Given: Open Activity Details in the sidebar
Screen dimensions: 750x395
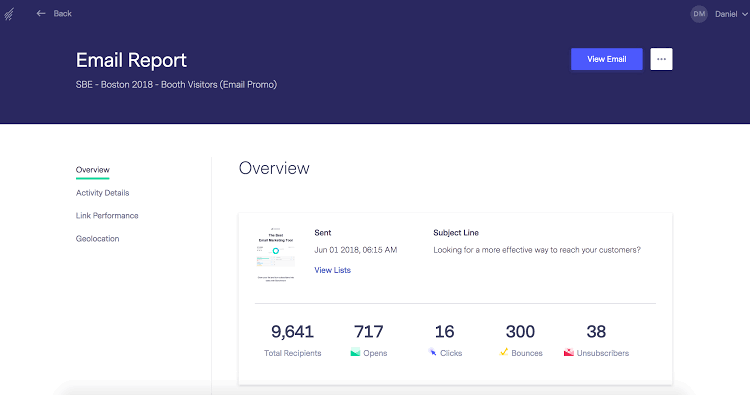Looking at the screenshot, I should click(102, 193).
